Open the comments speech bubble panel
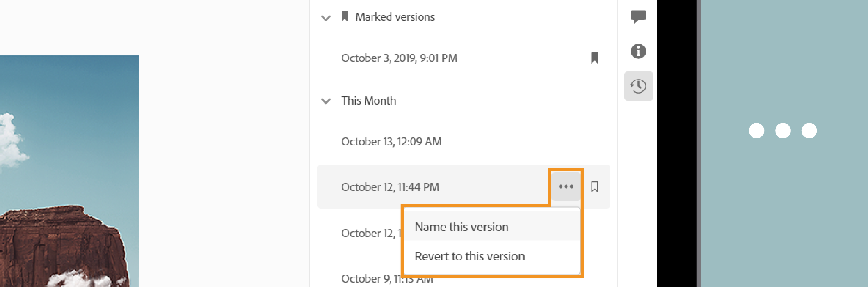This screenshot has height=287, width=868. click(638, 16)
